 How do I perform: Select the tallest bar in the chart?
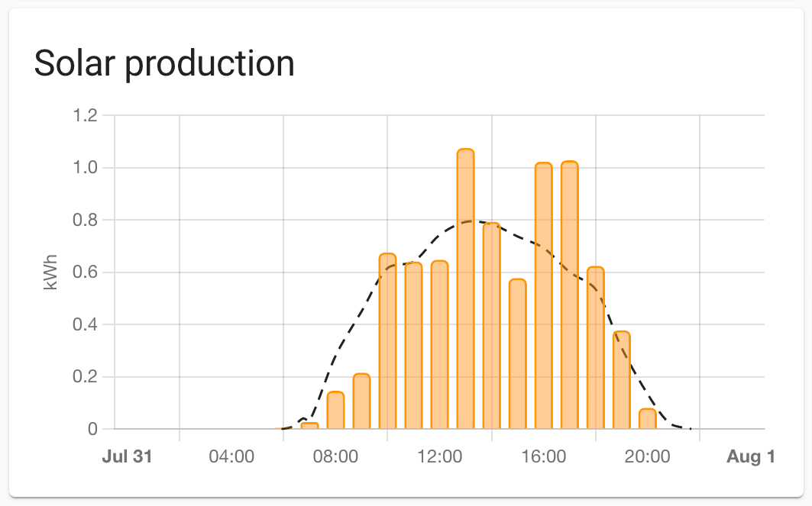[465, 288]
